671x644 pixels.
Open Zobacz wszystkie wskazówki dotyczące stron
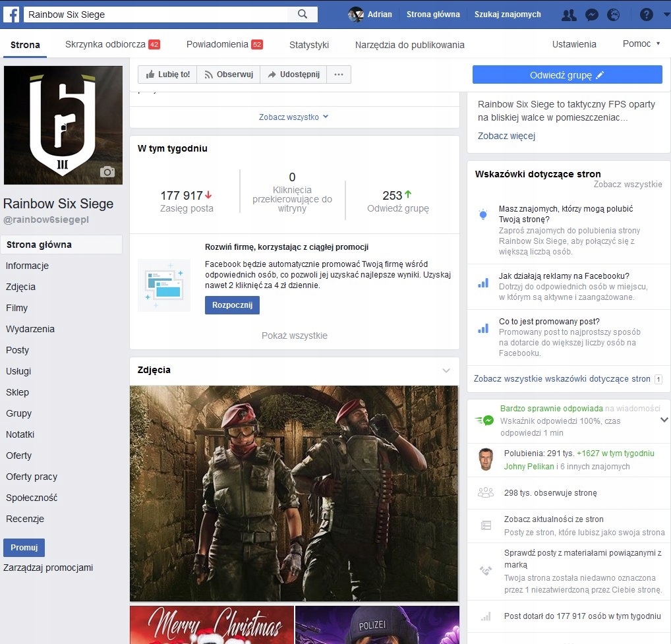coord(562,379)
